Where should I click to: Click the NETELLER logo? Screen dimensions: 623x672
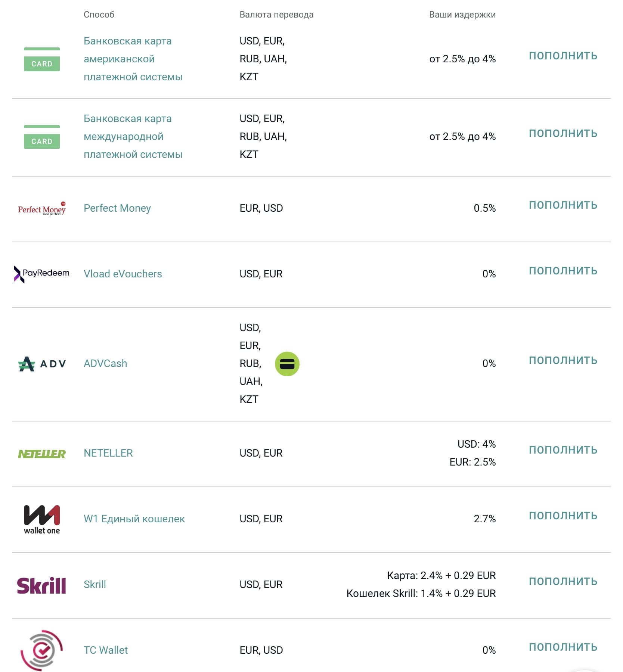click(42, 454)
